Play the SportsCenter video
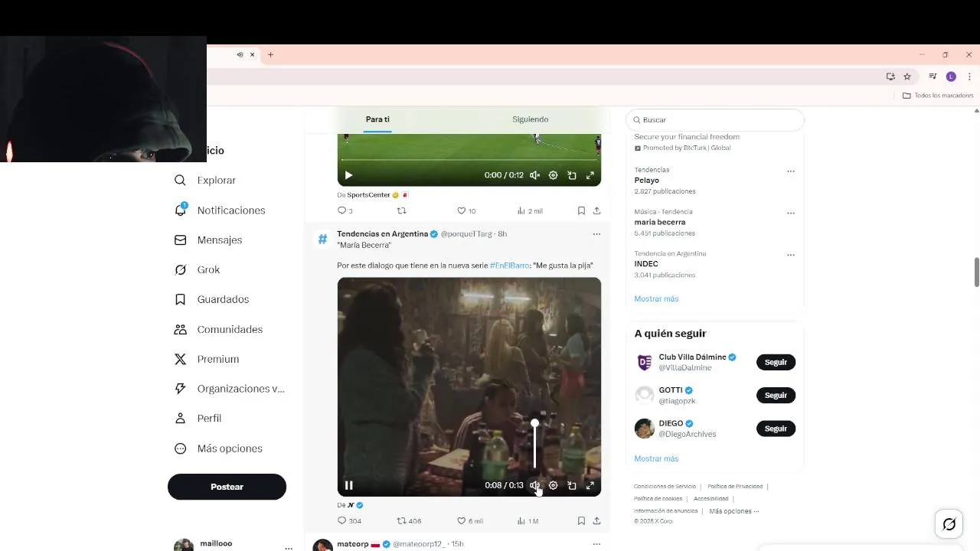This screenshot has height=551, width=980. point(348,175)
